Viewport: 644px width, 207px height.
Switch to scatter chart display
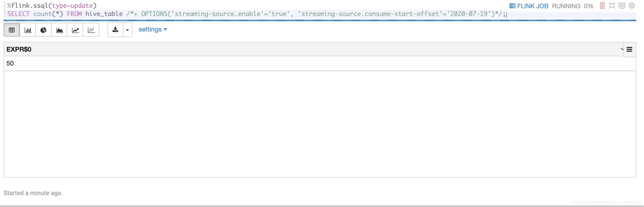point(91,30)
